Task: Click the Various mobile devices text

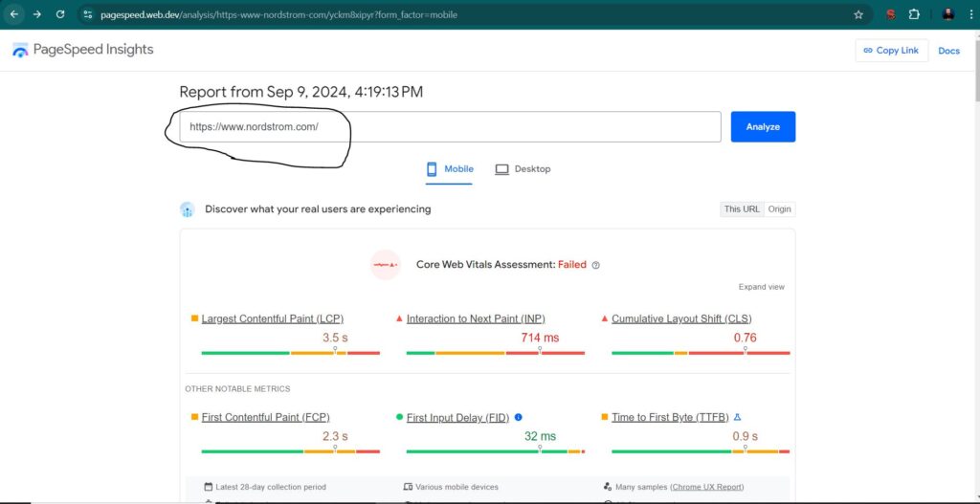Action: click(x=457, y=487)
